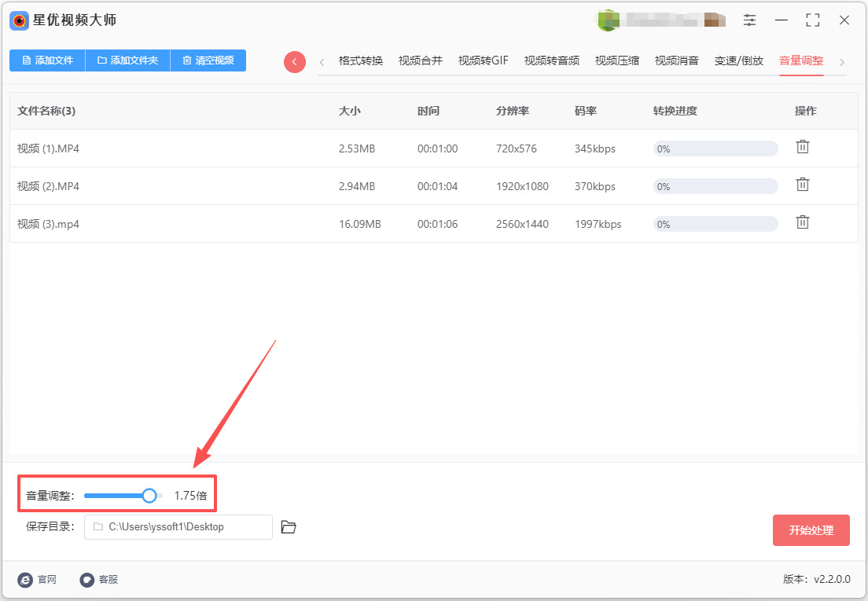Viewport: 868px width, 601px height.
Task: Close the 星优视频大师 window
Action: tap(844, 20)
